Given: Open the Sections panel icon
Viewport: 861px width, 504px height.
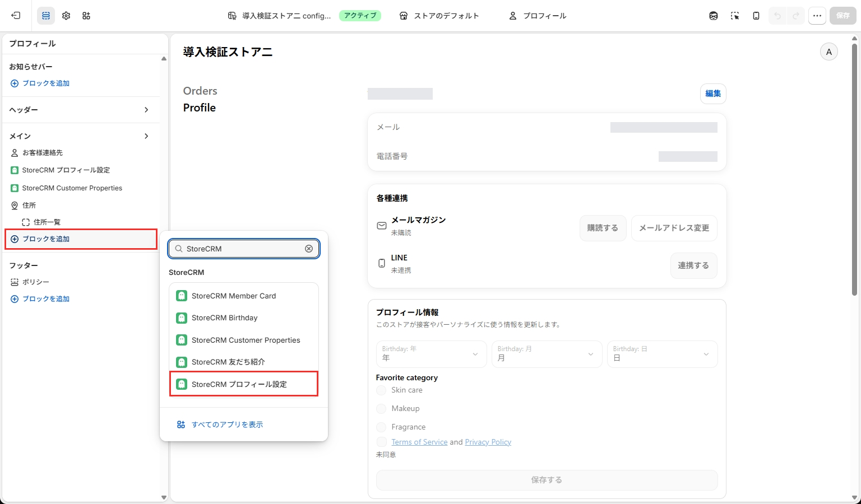Looking at the screenshot, I should pyautogui.click(x=46, y=16).
